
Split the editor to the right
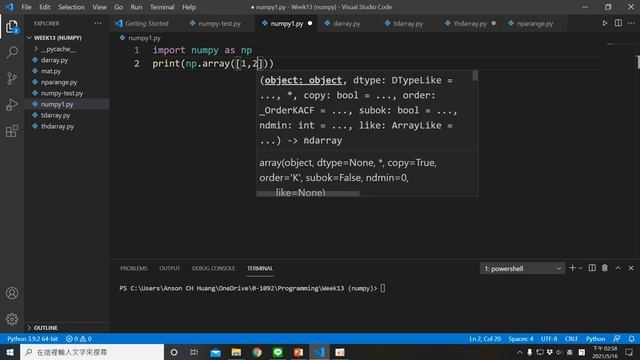coord(618,23)
